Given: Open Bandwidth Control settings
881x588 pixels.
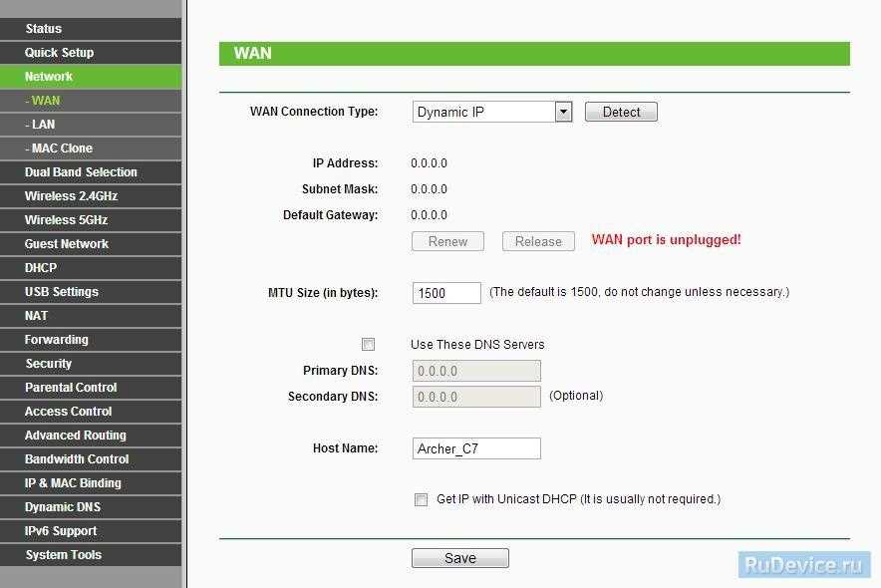Looking at the screenshot, I should 91,459.
